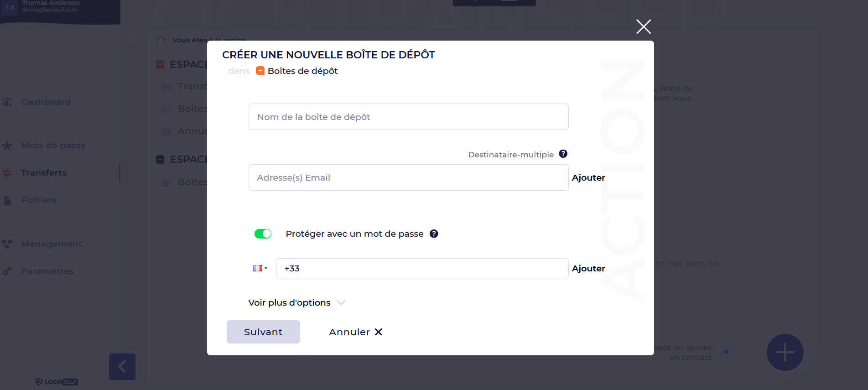Close the dialog with the top X icon
The width and height of the screenshot is (868, 390).
click(x=643, y=26)
